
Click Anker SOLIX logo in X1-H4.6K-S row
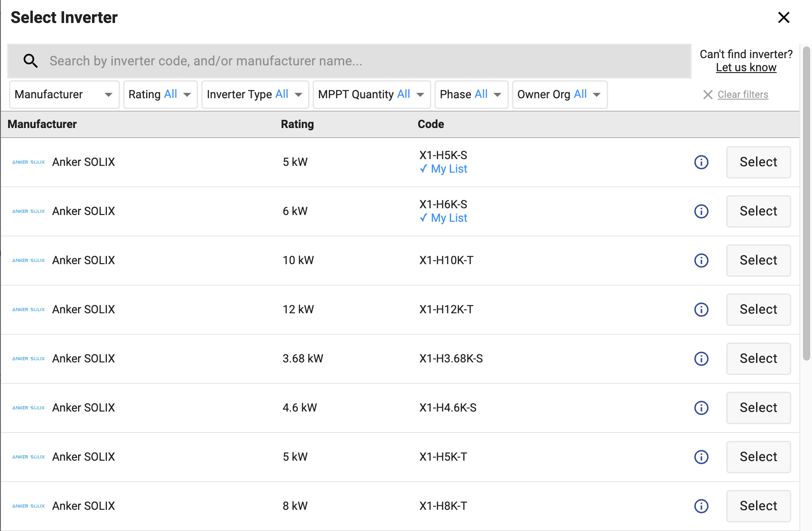28,408
